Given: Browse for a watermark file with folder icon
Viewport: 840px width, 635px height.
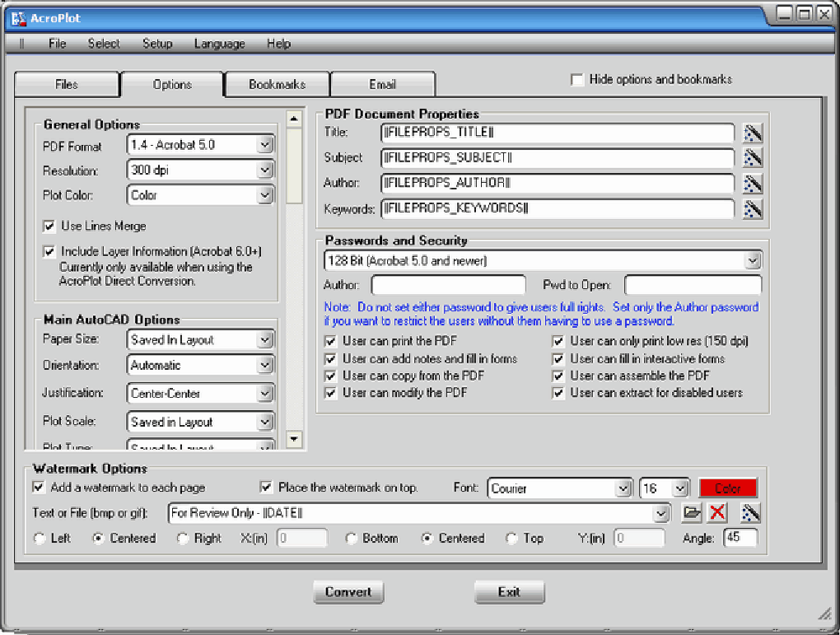Looking at the screenshot, I should tap(692, 513).
